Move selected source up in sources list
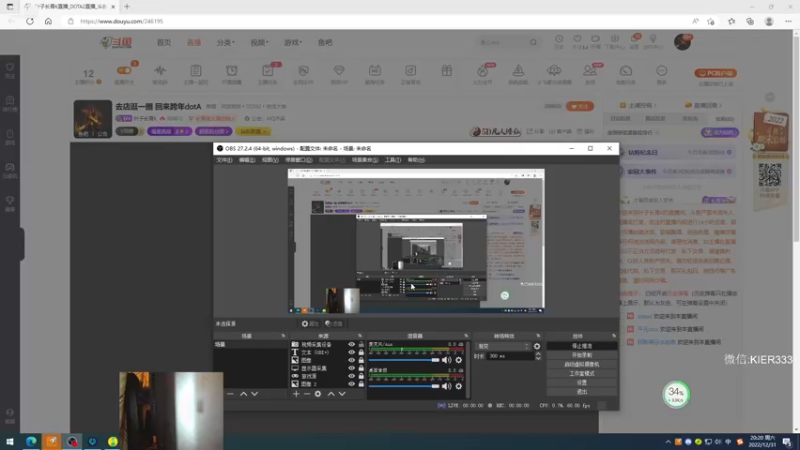800x450 pixels. tap(331, 394)
